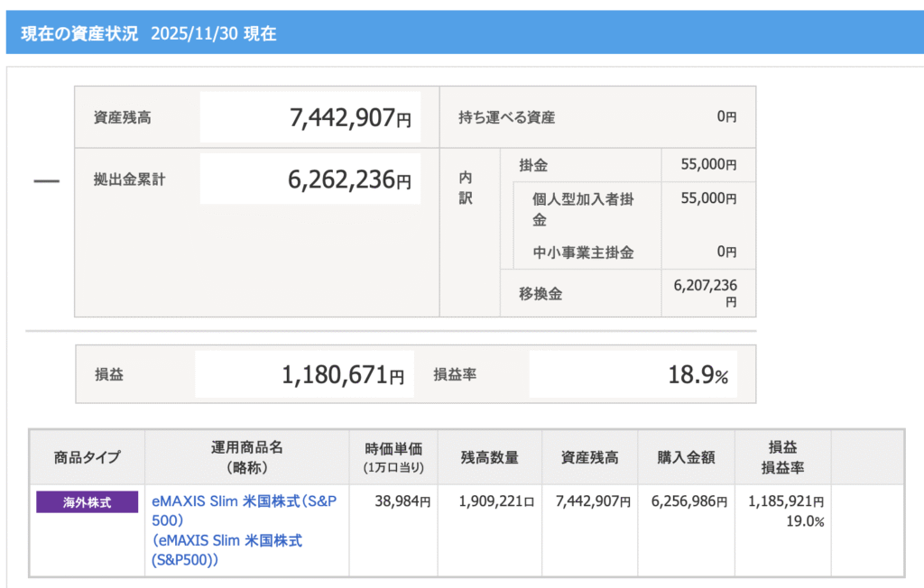
Task: Select the 運用商品名（略称） column header
Action: pos(246,457)
